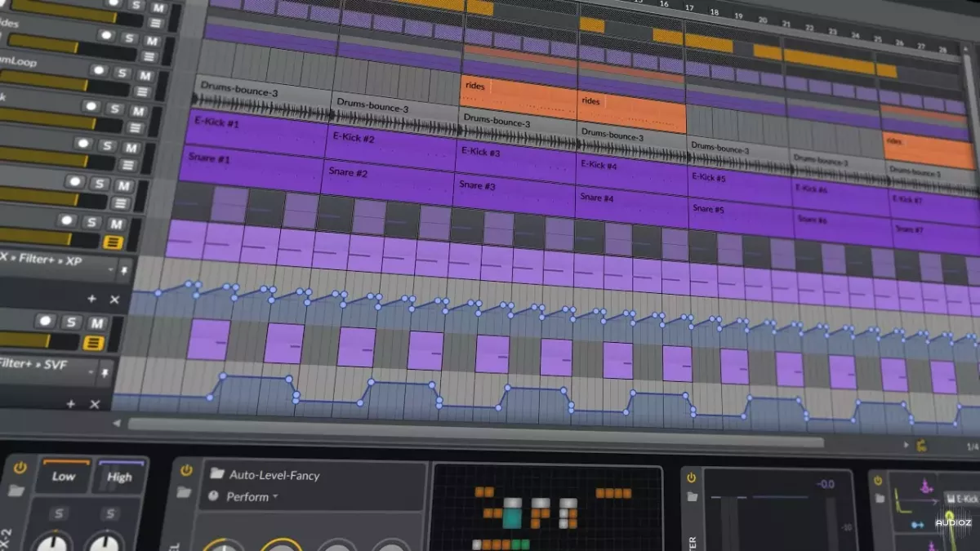Solo the track above Filter+ » XP lane
Image resolution: width=980 pixels, height=551 pixels.
coord(91,222)
